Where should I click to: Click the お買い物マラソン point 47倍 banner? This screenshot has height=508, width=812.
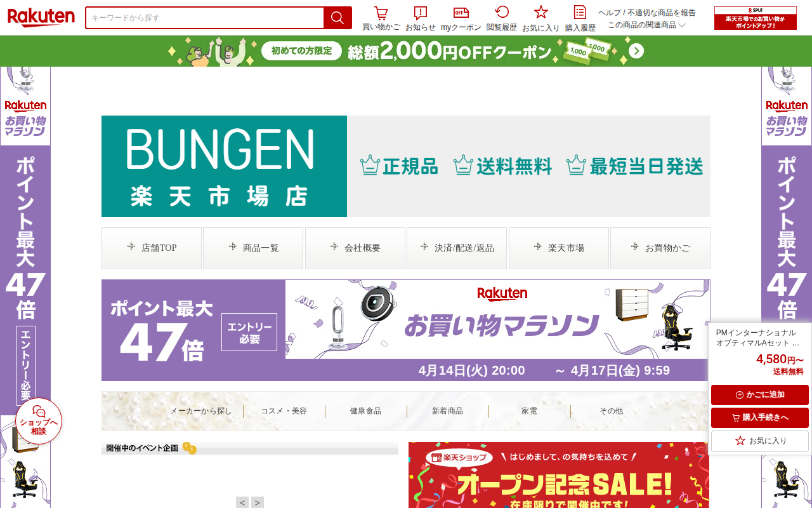click(406, 330)
